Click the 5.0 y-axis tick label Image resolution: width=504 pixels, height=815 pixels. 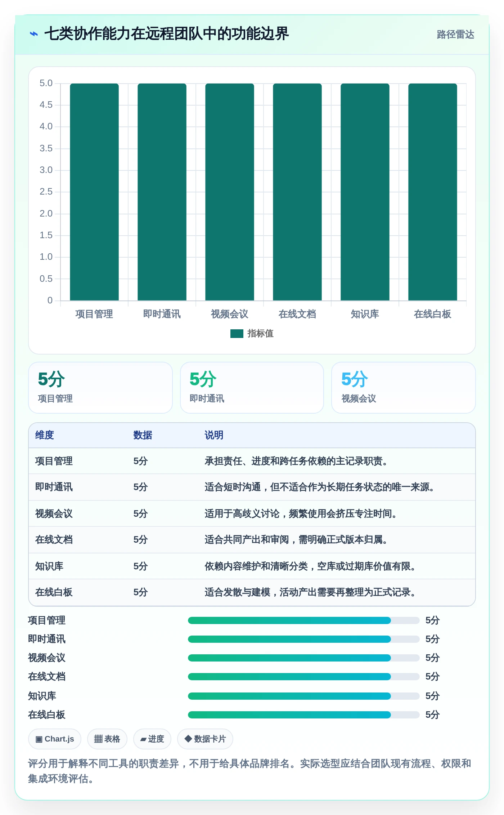[x=46, y=83]
